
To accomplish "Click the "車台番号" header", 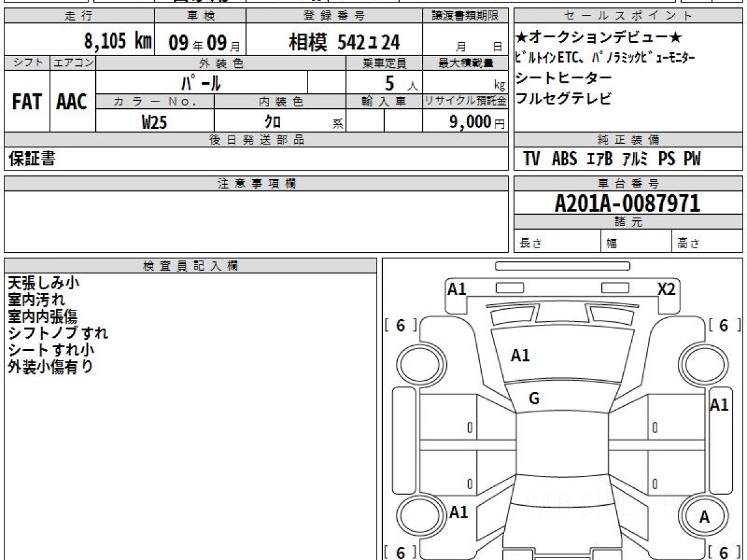I will 629,184.
